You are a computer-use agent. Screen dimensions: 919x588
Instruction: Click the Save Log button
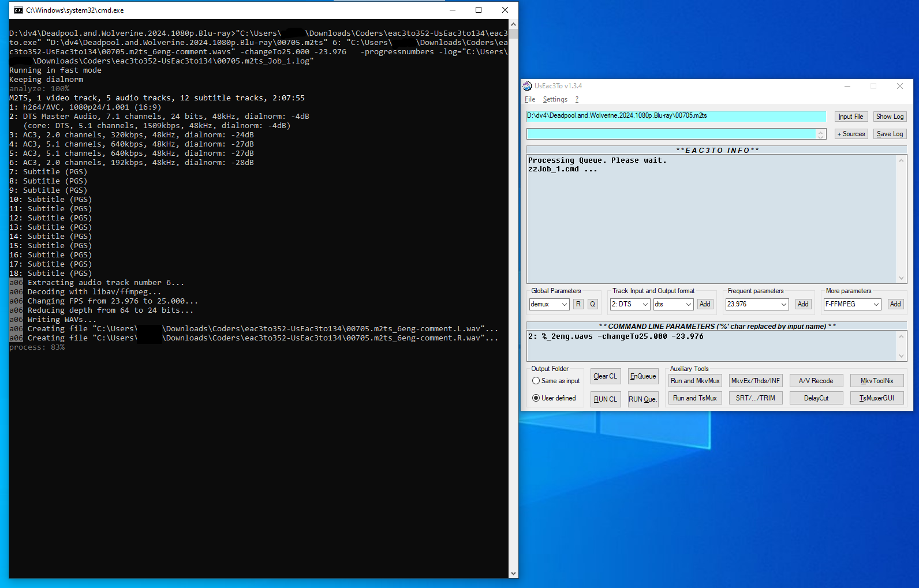coord(890,134)
